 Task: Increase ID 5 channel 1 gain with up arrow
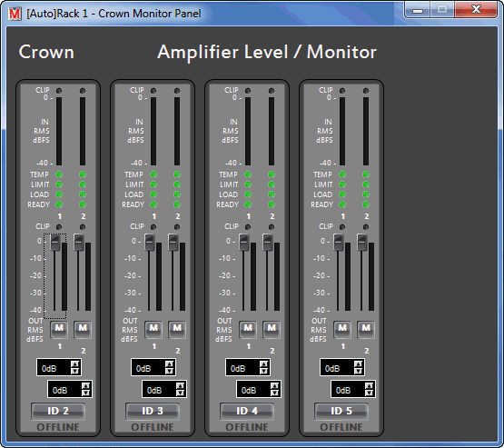tap(359, 364)
